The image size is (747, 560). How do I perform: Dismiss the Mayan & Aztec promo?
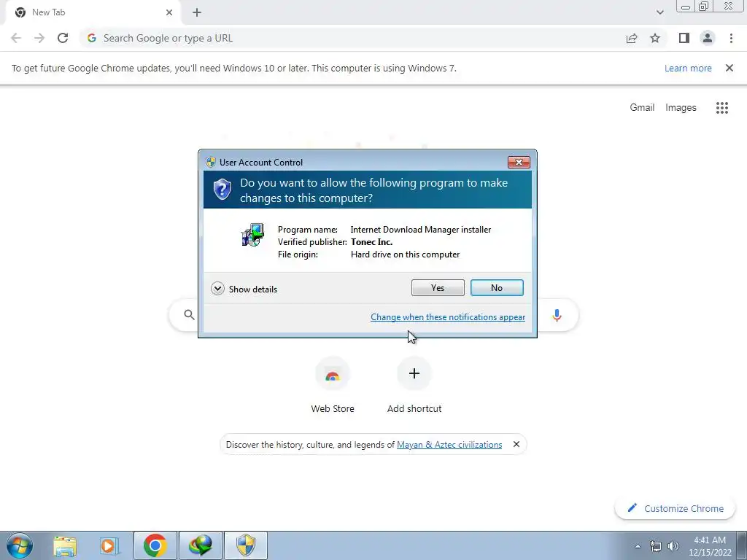click(x=516, y=444)
